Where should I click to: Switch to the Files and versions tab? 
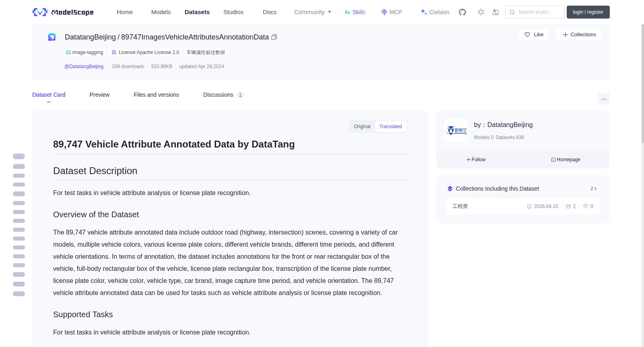coord(156,95)
